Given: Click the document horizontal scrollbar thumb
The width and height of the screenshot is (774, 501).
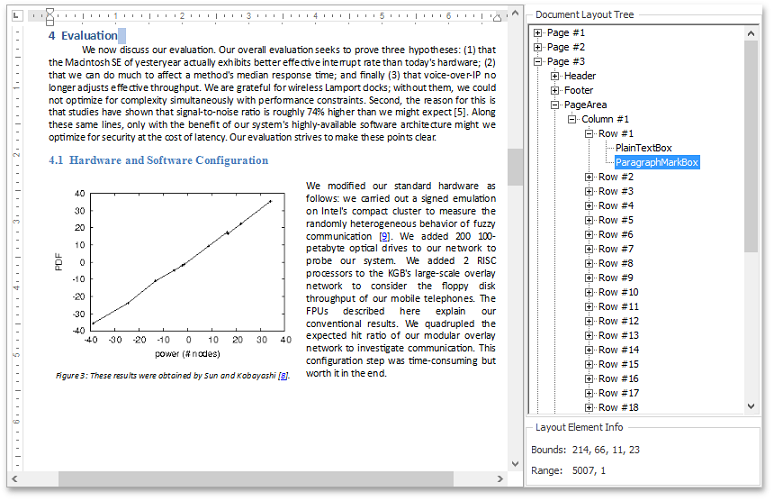Looking at the screenshot, I should click(x=256, y=479).
